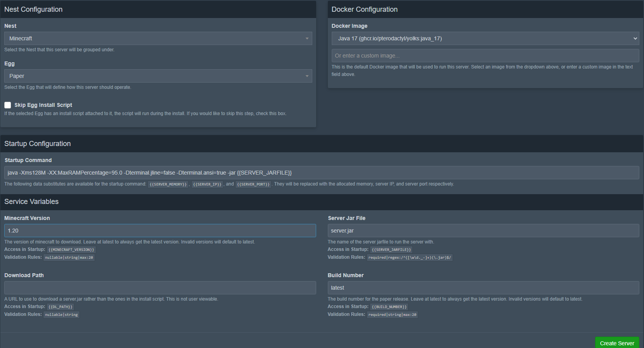Click the Docker Configuration panel heading
This screenshot has height=348, width=644.
tap(364, 9)
